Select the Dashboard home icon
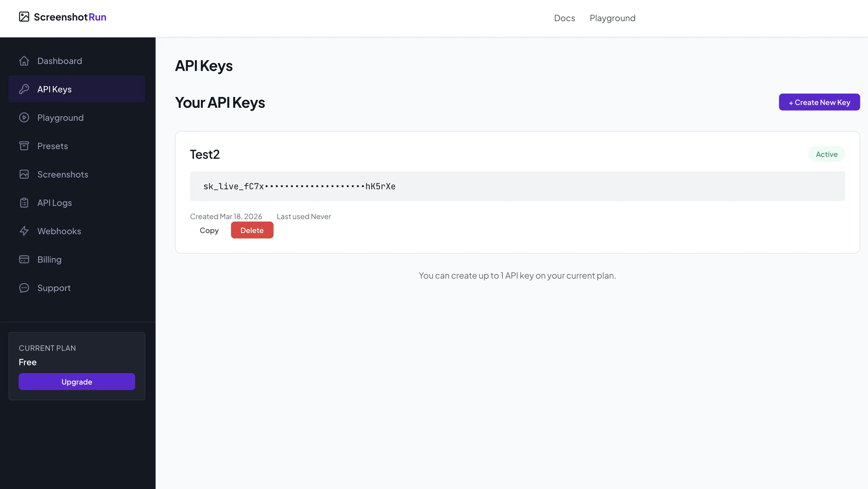Image resolution: width=868 pixels, height=489 pixels. coord(24,61)
